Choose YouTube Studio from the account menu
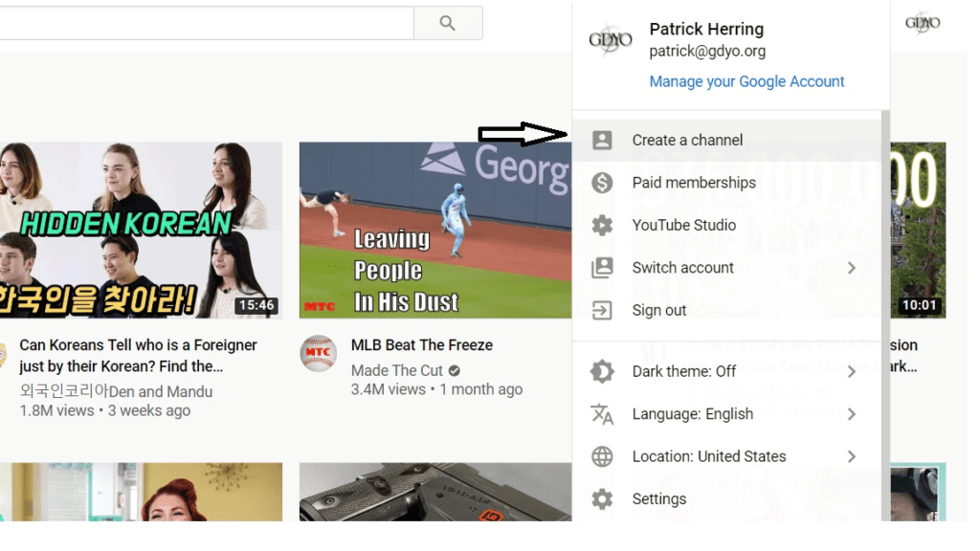980x551 pixels. tap(683, 225)
